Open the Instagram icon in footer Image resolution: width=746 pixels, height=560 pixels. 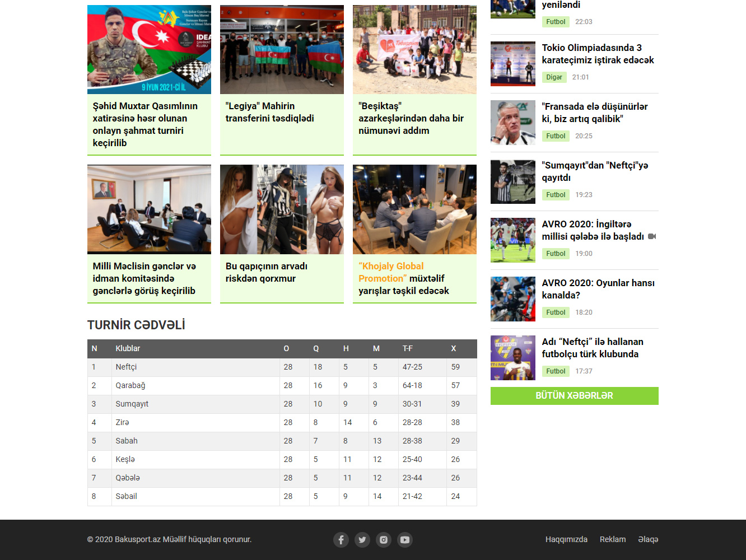click(x=384, y=540)
